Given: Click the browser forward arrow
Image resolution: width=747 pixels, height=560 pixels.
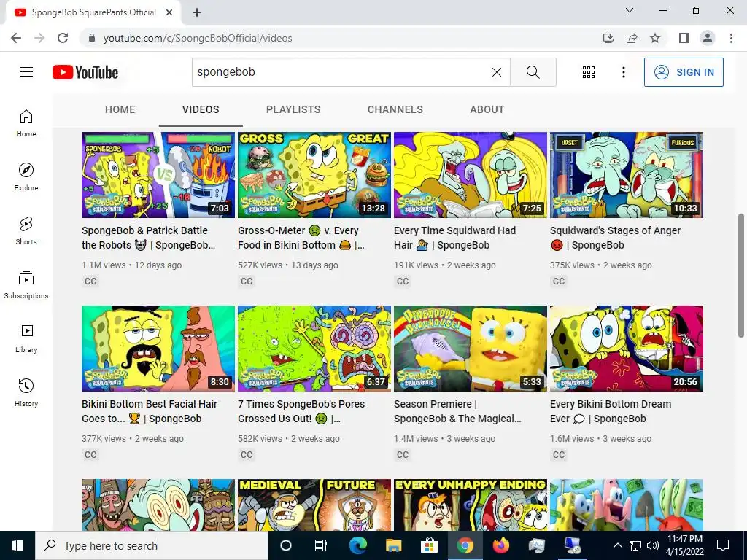Looking at the screenshot, I should (x=39, y=38).
